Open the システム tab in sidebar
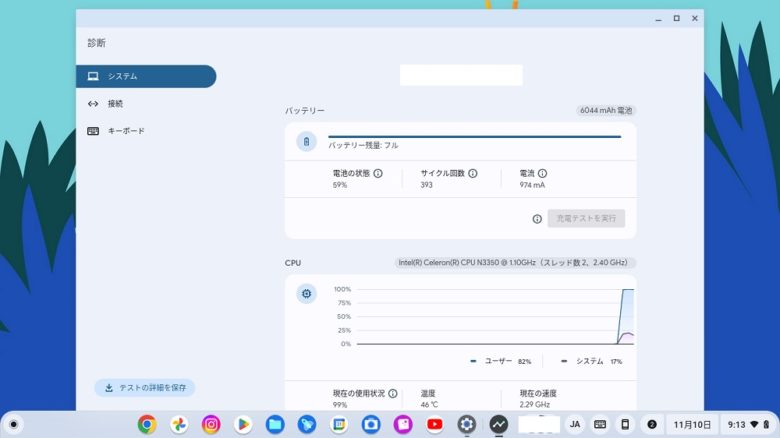Image resolution: width=780 pixels, height=438 pixels. click(x=145, y=76)
